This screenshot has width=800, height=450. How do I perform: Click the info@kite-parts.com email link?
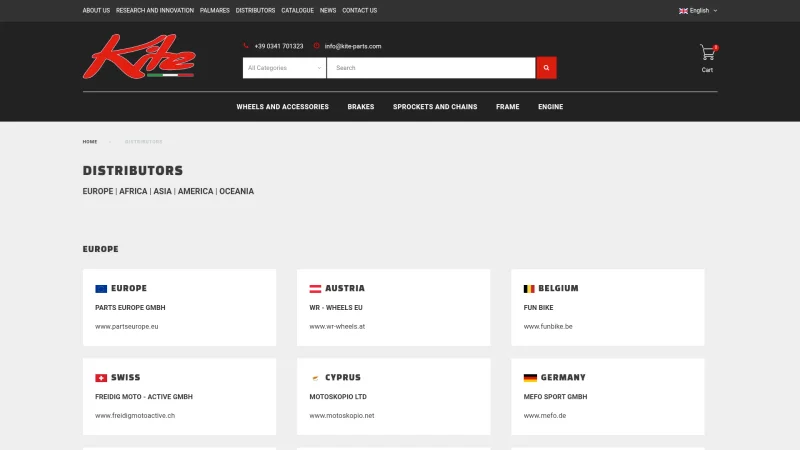(353, 46)
